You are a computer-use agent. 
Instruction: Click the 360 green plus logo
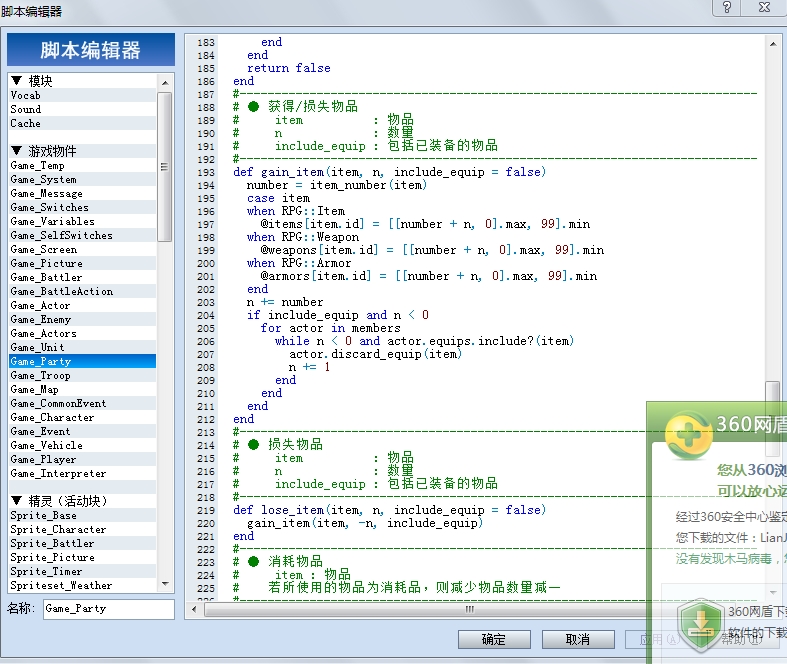pyautogui.click(x=688, y=435)
